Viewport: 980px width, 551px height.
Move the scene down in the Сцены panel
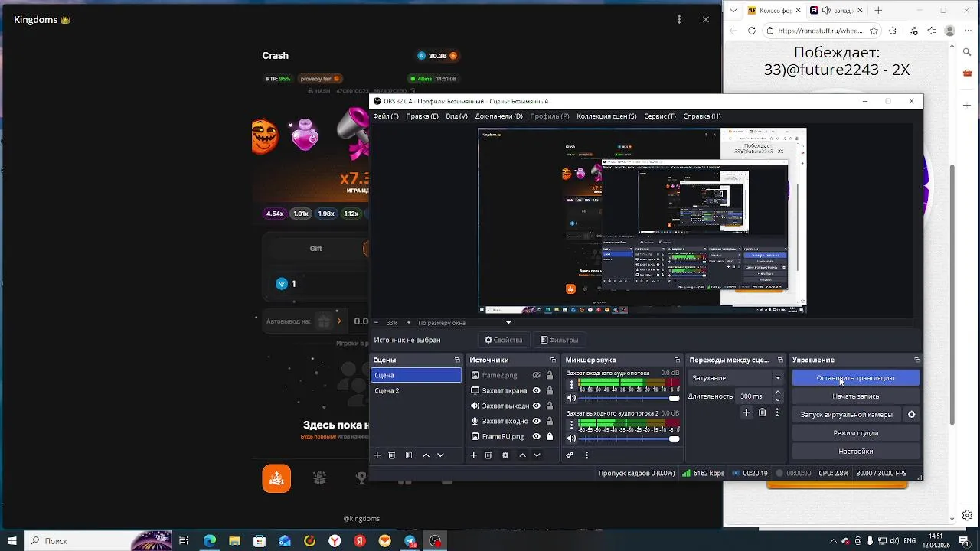point(440,455)
